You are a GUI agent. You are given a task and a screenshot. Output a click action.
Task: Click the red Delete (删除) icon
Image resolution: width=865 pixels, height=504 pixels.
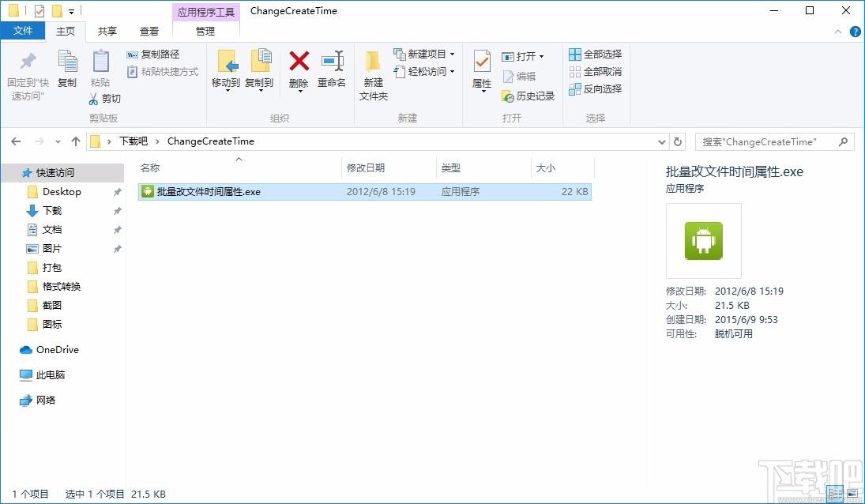(x=299, y=61)
